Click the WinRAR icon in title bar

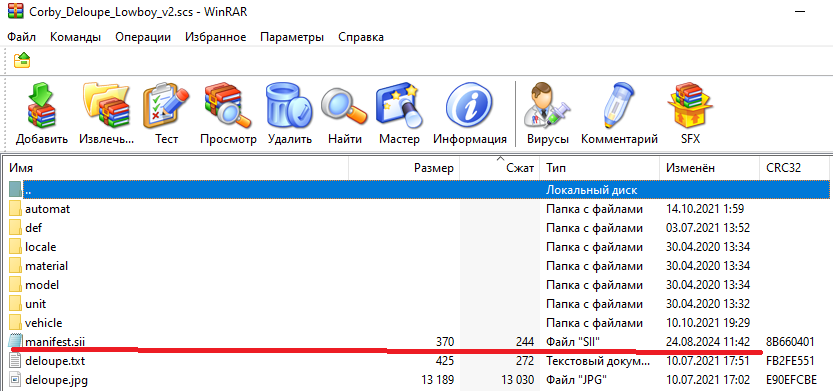pyautogui.click(x=15, y=11)
